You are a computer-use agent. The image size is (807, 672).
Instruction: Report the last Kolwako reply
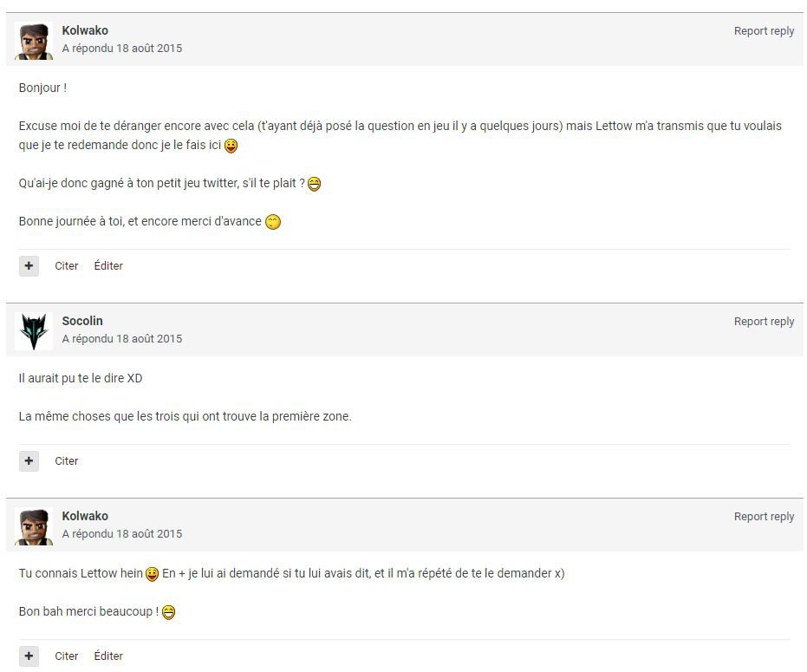coord(764,517)
